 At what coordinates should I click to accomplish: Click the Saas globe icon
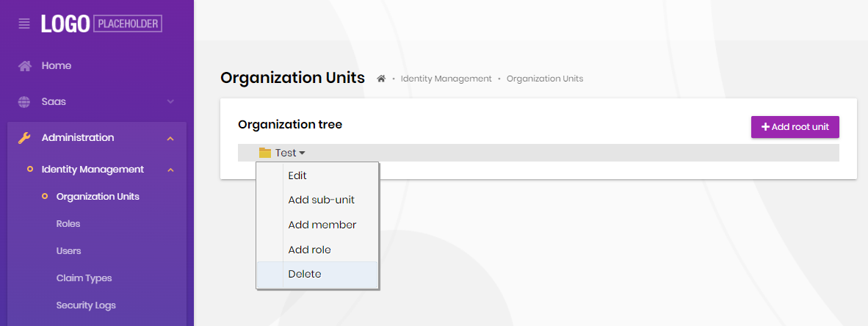[x=25, y=101]
